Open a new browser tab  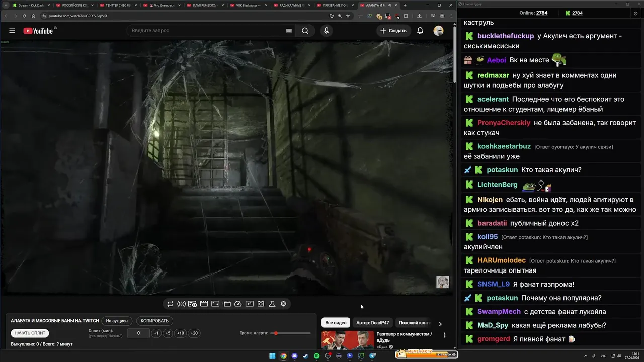point(405,5)
